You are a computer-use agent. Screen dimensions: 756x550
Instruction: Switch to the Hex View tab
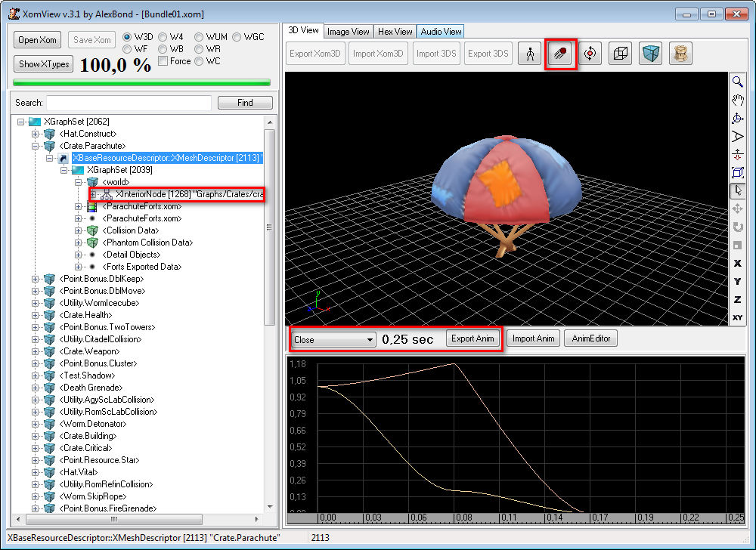click(x=395, y=31)
